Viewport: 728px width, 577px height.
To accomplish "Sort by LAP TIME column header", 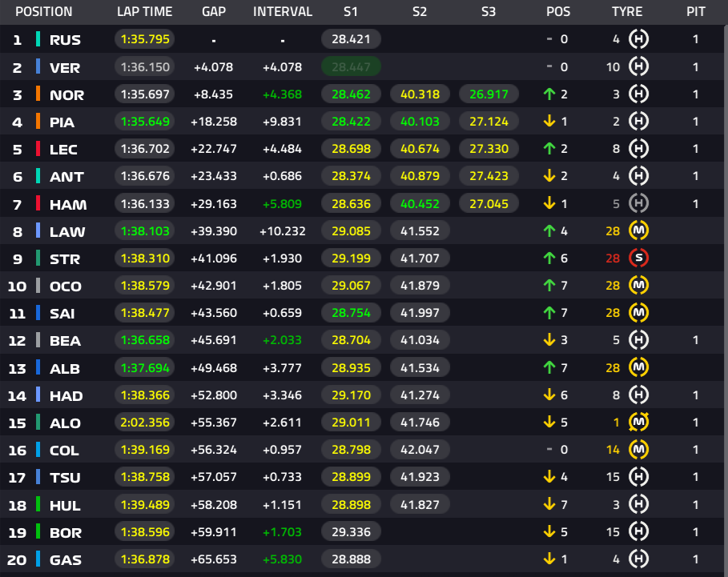I will (x=144, y=11).
